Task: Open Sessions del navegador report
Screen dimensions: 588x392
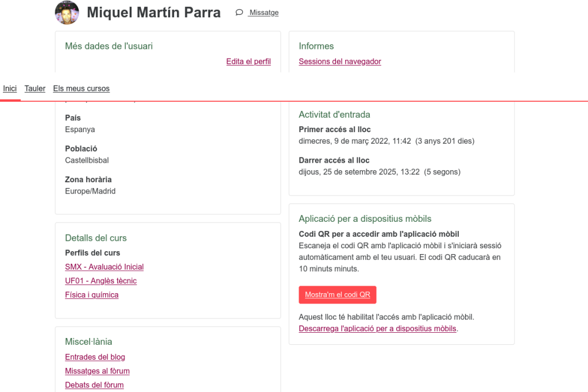Action: [340, 62]
